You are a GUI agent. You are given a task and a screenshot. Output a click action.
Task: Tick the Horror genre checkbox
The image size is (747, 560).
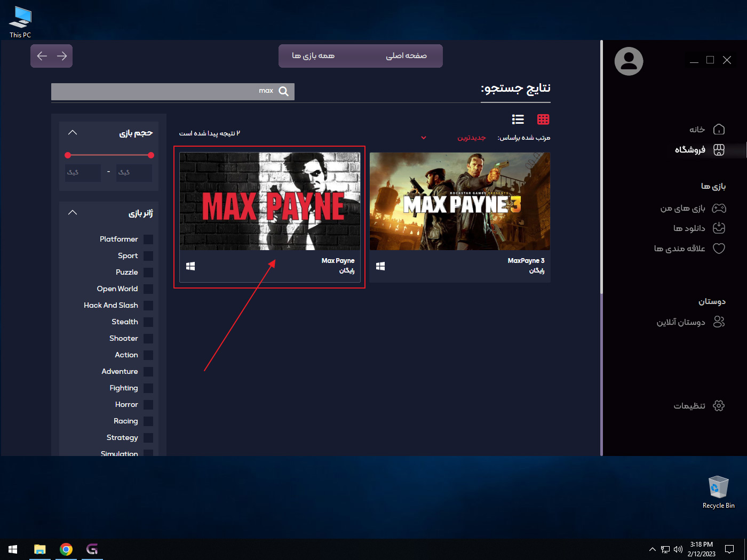(148, 405)
